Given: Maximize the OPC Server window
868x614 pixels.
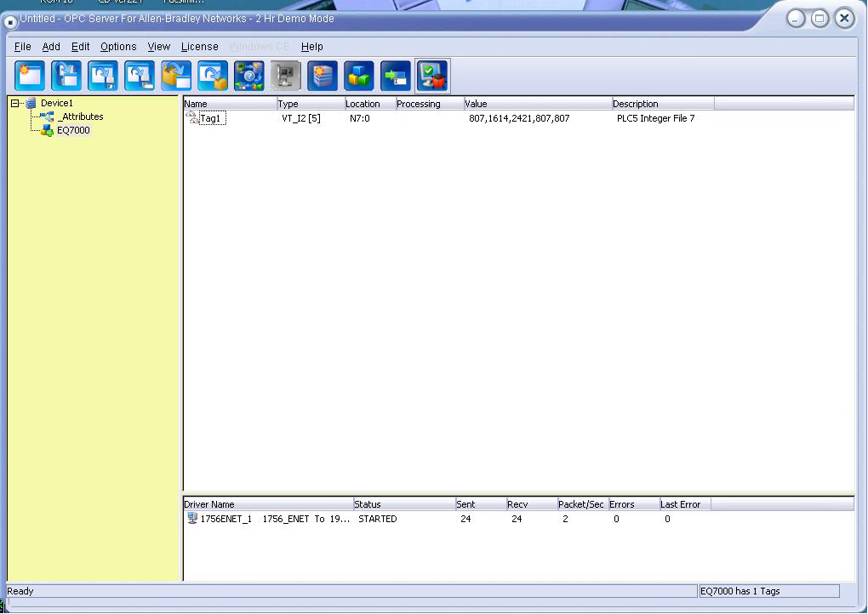Looking at the screenshot, I should click(x=819, y=19).
